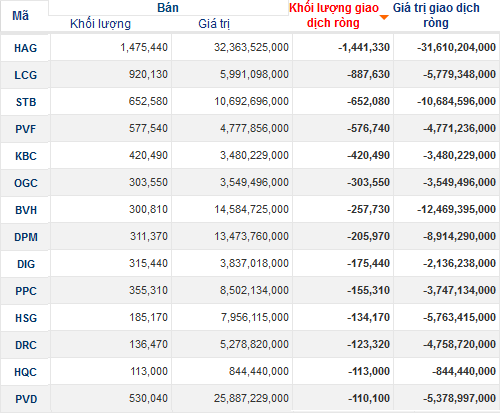Image resolution: width=500 pixels, height=413 pixels.
Task: Select DRC net volume -123,320
Action: click(368, 344)
